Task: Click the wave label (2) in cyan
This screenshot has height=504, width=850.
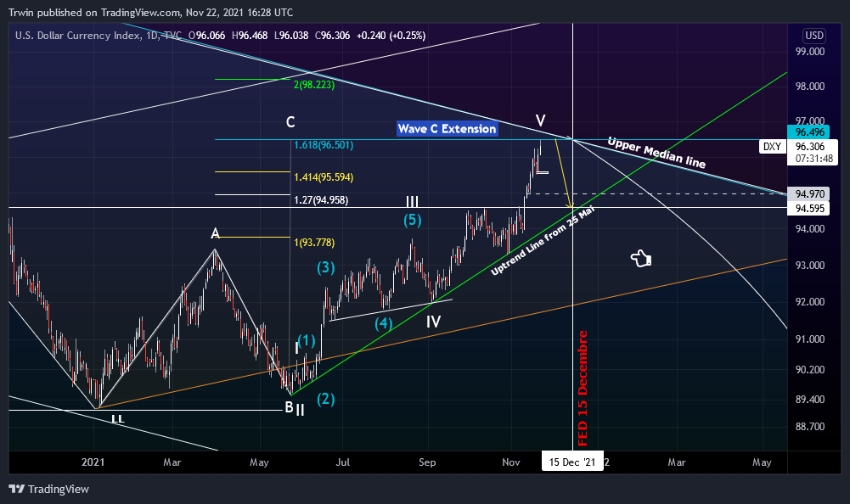Action: (326, 399)
